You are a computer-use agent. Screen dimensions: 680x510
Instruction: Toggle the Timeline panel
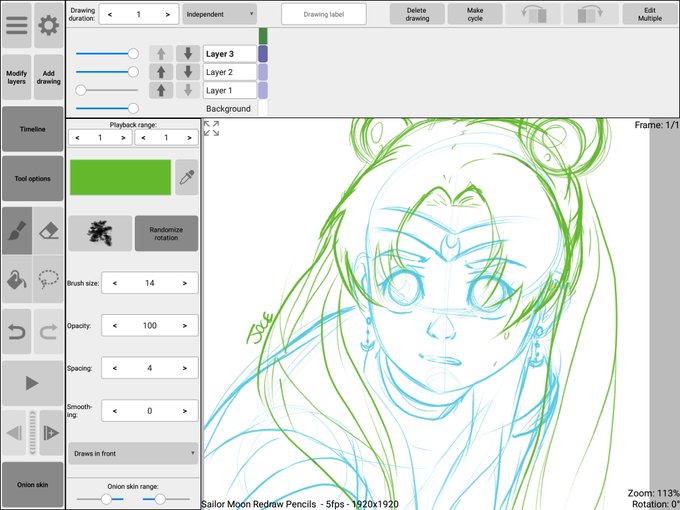pos(33,129)
